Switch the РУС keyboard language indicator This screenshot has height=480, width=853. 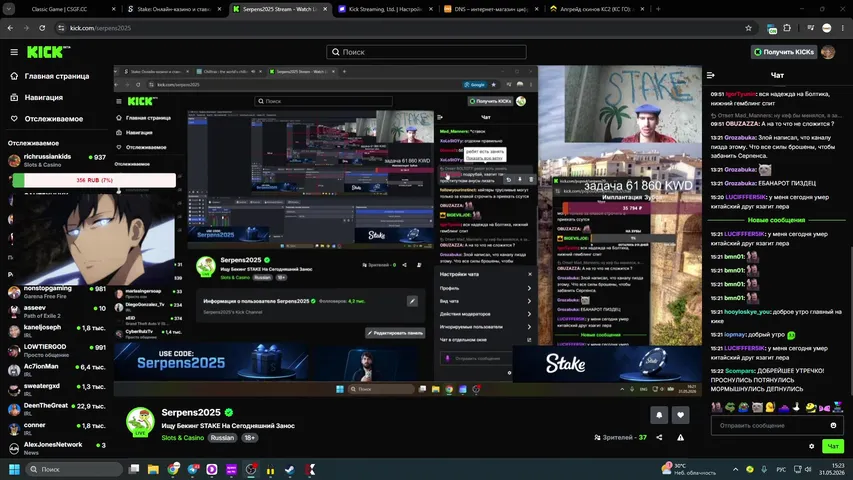coord(781,469)
